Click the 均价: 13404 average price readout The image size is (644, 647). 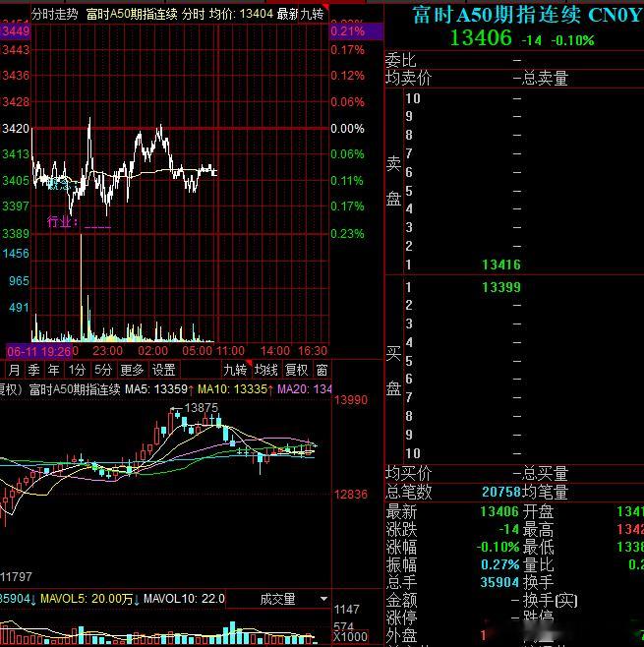pos(241,15)
